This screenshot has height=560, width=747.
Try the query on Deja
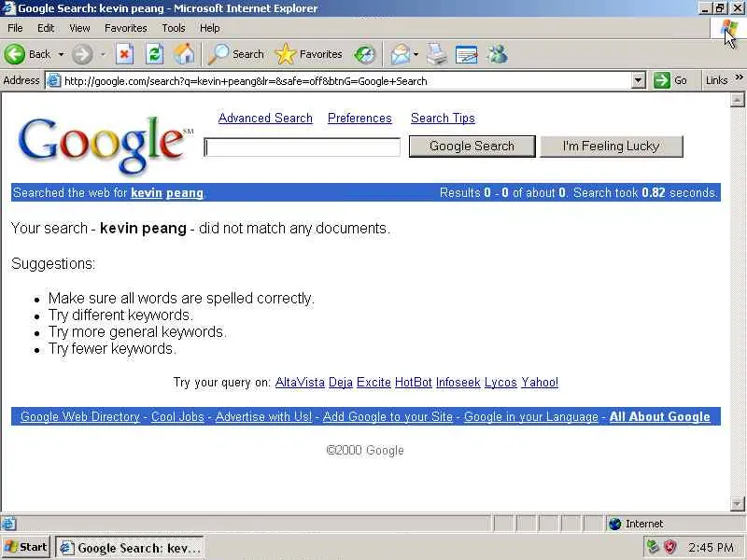coord(341,383)
